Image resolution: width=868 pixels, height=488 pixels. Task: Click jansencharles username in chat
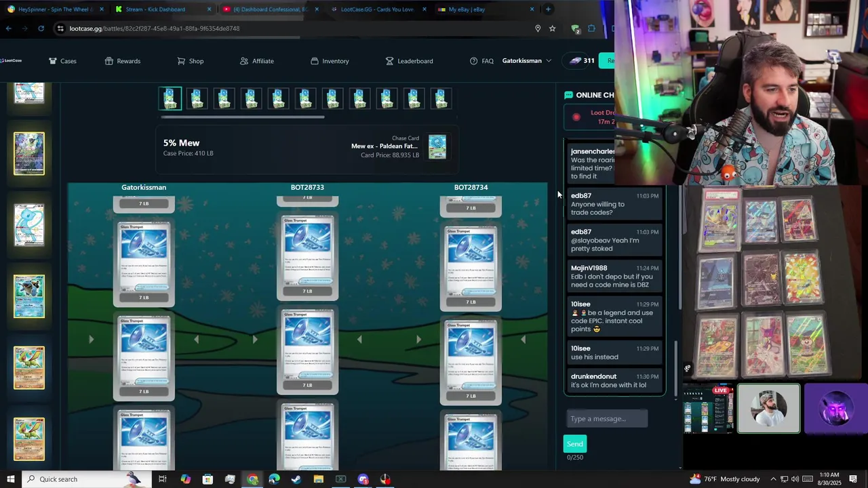tap(593, 151)
